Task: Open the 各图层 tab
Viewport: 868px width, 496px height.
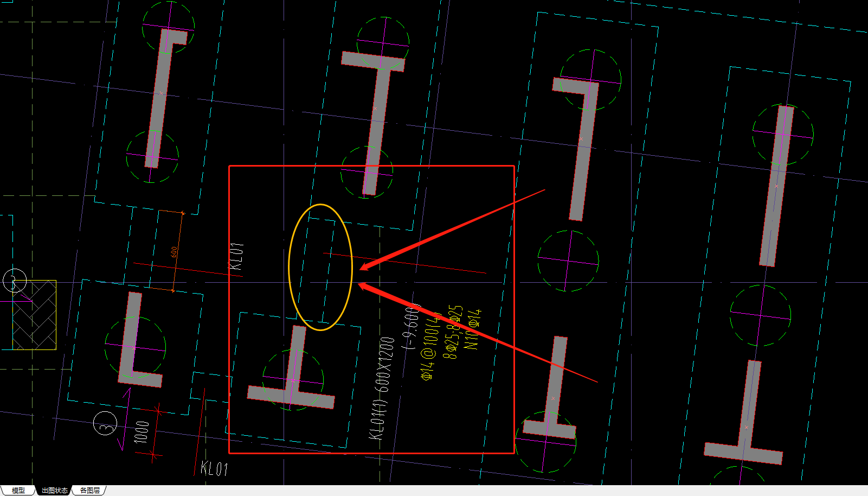Action: (x=90, y=491)
